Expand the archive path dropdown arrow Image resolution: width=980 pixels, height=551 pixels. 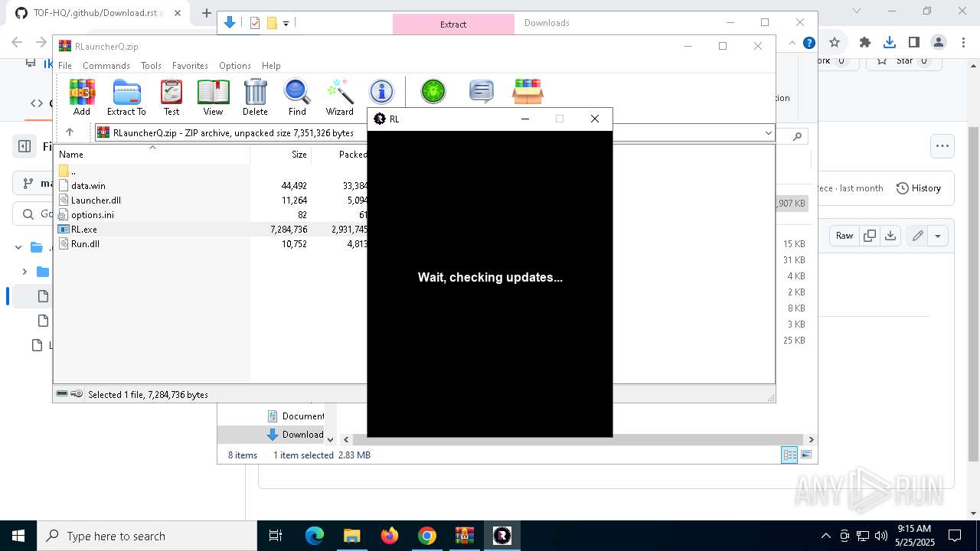[x=768, y=133]
